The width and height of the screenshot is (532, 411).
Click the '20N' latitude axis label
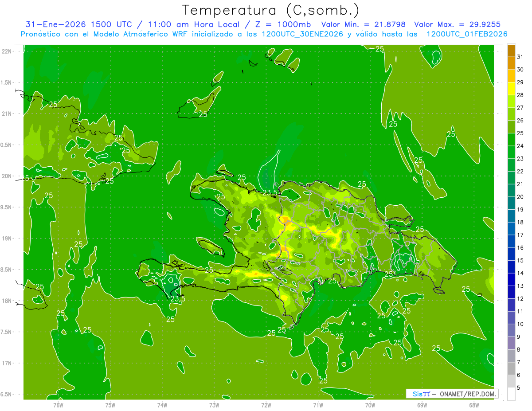tap(8, 176)
